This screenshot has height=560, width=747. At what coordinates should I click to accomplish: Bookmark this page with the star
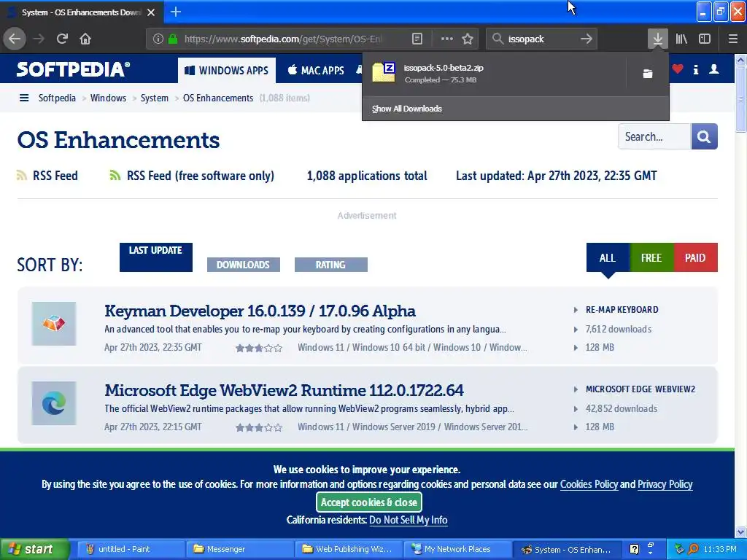468,39
